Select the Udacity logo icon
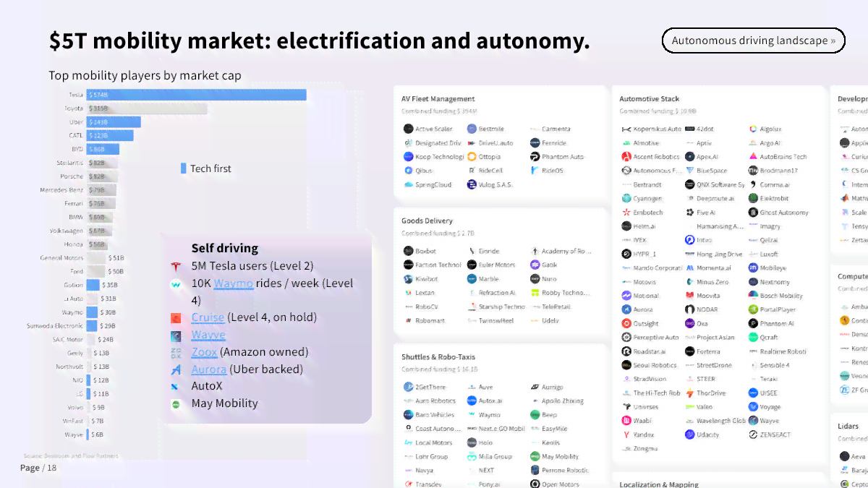This screenshot has width=868, height=488. click(x=689, y=435)
